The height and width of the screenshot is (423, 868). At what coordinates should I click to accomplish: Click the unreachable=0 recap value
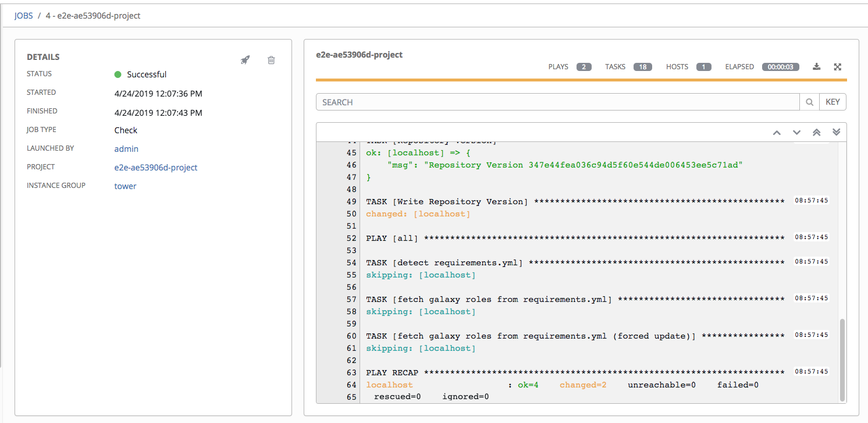[661, 385]
